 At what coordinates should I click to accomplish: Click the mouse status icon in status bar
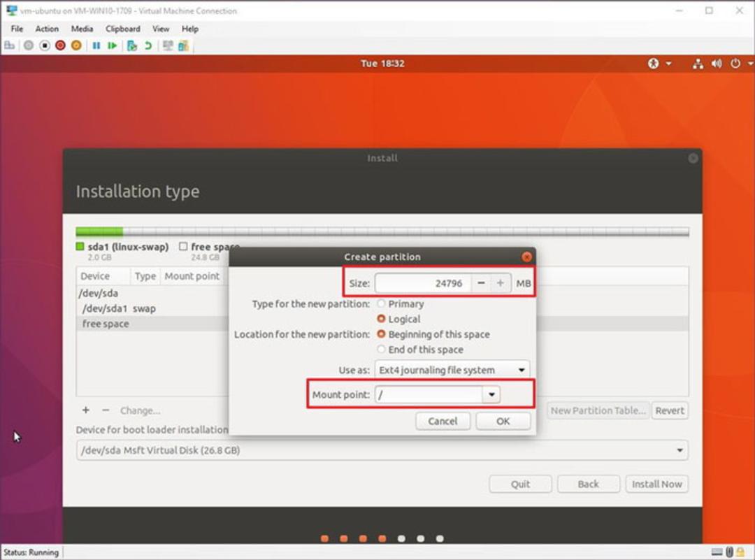pyautogui.click(x=729, y=552)
